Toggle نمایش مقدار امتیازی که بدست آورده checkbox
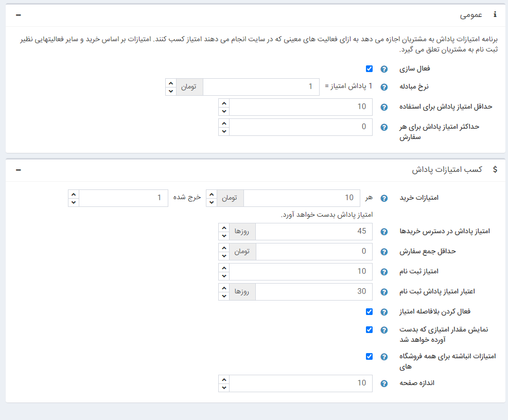This screenshot has height=420, width=508. coord(369,329)
